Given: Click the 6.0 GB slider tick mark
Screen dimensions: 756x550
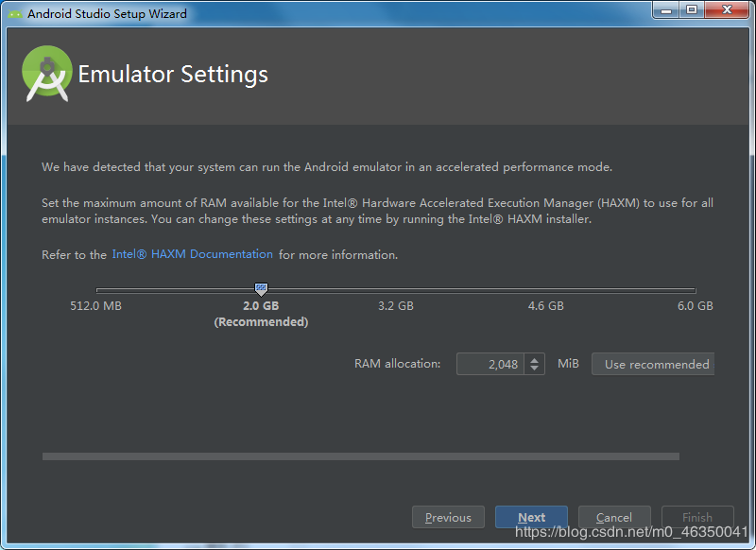Looking at the screenshot, I should [x=695, y=289].
